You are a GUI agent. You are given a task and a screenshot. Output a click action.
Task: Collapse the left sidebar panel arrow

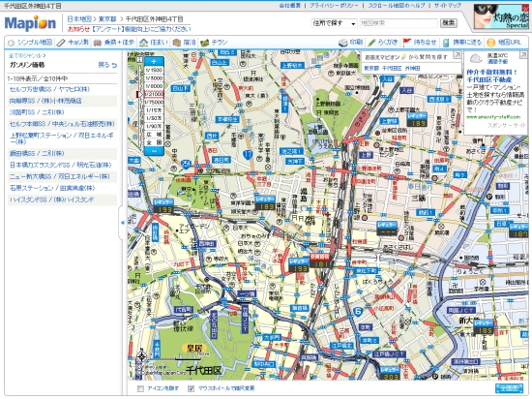[122, 223]
